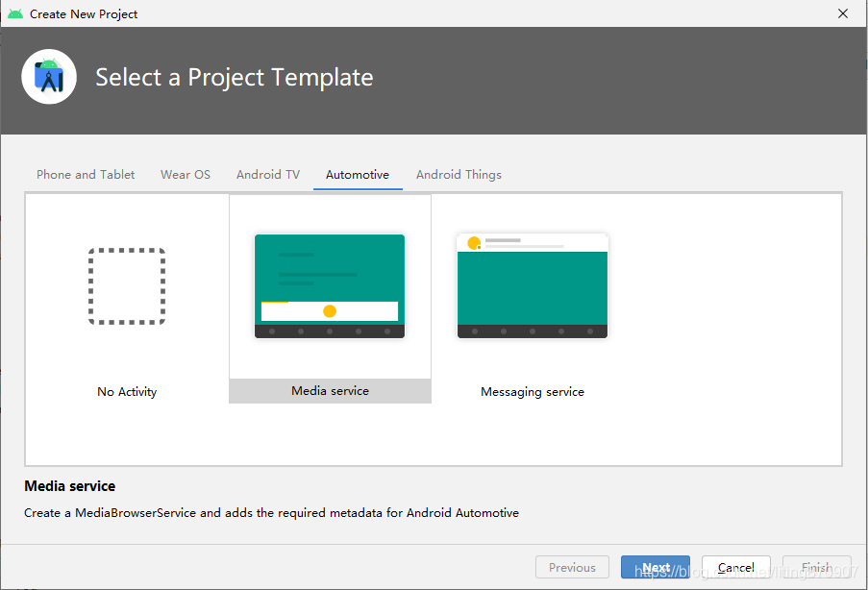Click the Android head title bar icon
The image size is (868, 590).
click(x=15, y=13)
